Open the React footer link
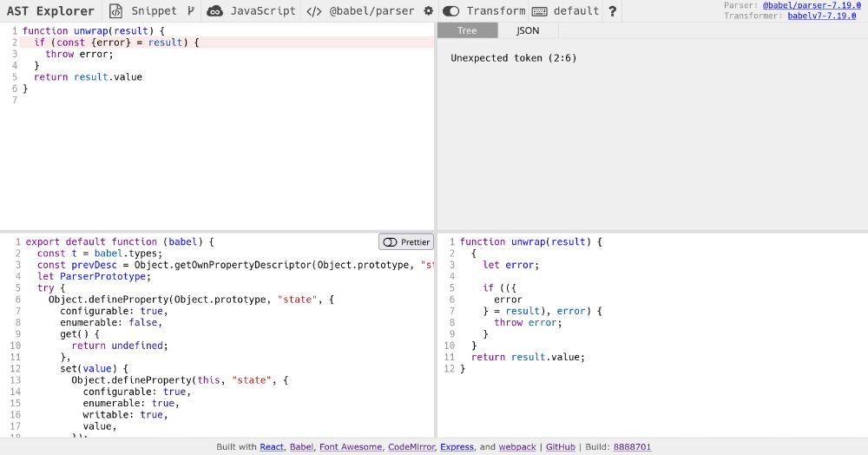The width and height of the screenshot is (868, 455). click(x=271, y=446)
